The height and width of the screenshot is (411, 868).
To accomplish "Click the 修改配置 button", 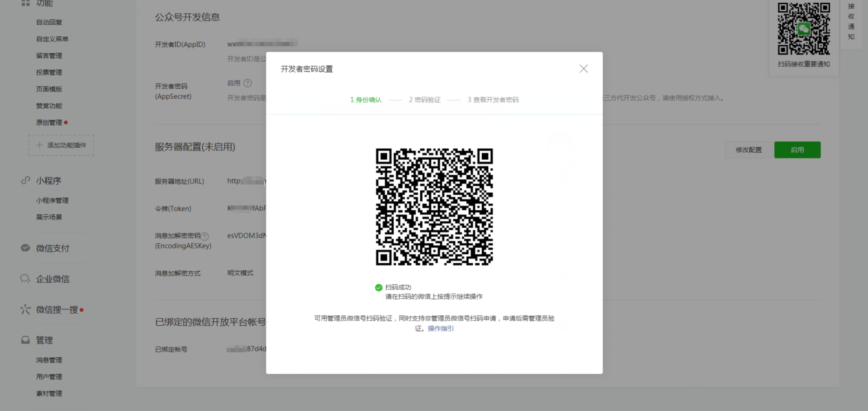I will click(x=748, y=150).
